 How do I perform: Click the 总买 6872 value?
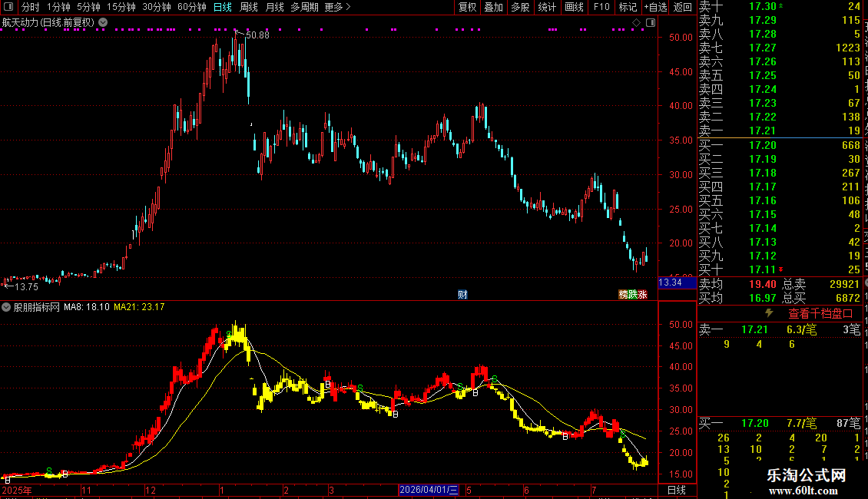(x=847, y=298)
